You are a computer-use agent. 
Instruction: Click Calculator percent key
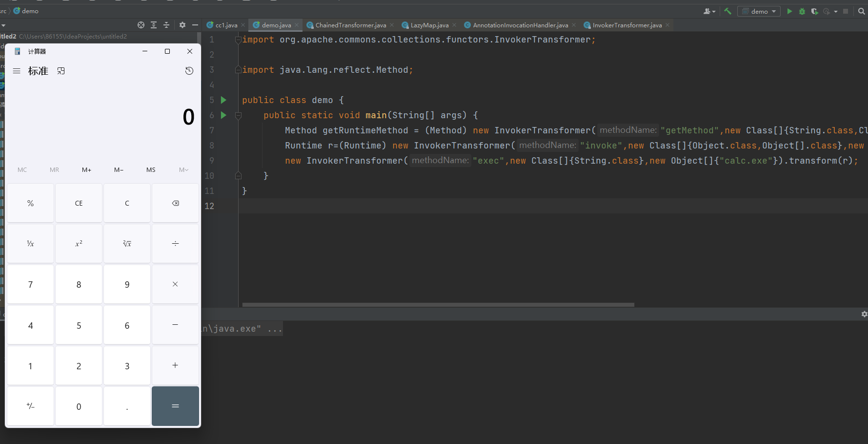tap(30, 203)
